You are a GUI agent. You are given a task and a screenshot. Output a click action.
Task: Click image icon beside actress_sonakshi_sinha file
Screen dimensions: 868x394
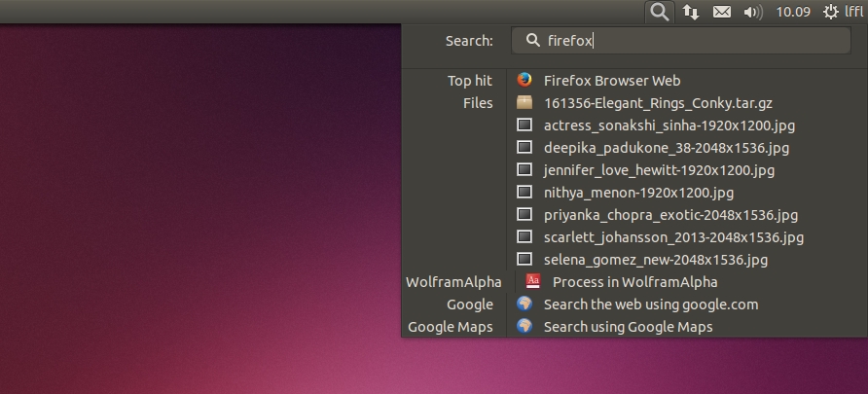click(524, 125)
